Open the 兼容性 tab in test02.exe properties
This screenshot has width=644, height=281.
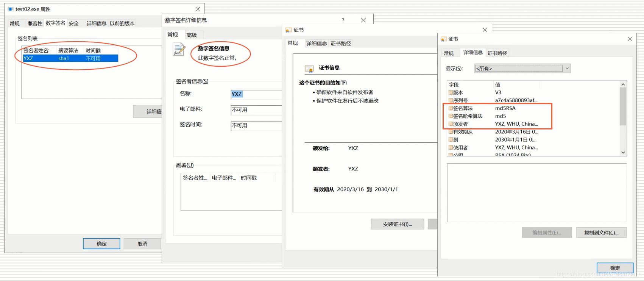tap(35, 23)
